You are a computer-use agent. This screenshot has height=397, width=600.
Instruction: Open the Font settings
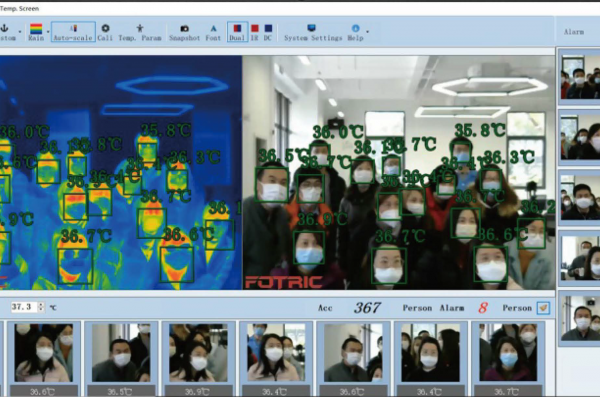pyautogui.click(x=213, y=32)
